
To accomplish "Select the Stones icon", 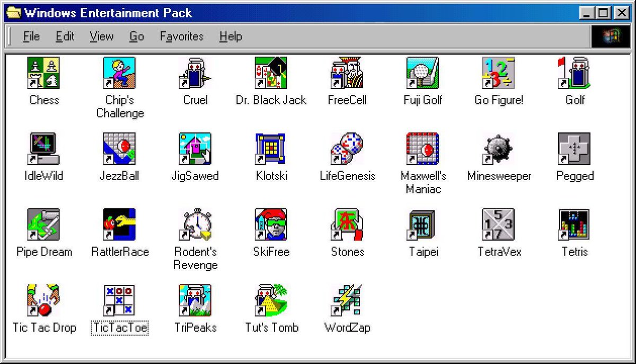I will coord(347,225).
